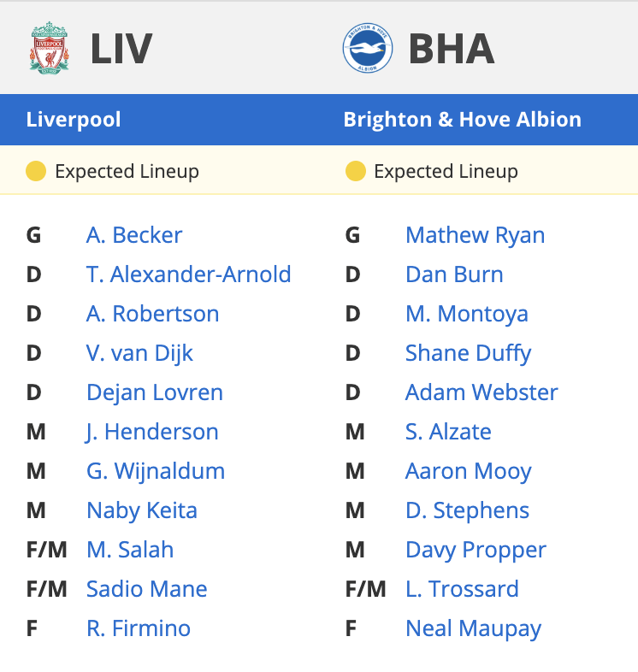Select Dan Burn defender link
Viewport: 638px width, 672px height.
454,274
